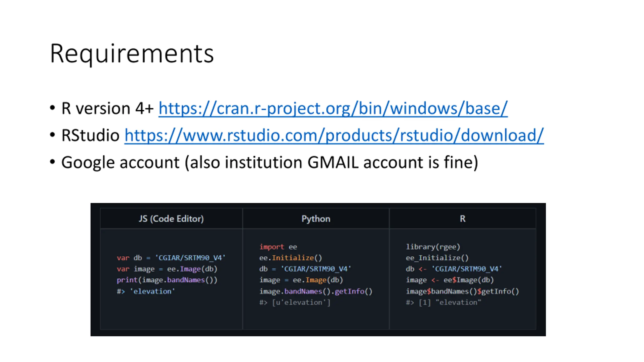Open the cran.r-project.org Windows base link

point(333,109)
